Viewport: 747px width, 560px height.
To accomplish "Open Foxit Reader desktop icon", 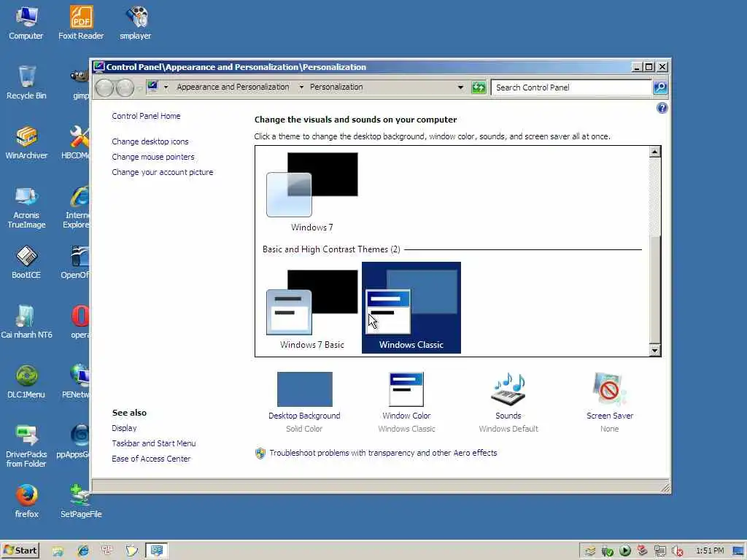I will (x=81, y=23).
